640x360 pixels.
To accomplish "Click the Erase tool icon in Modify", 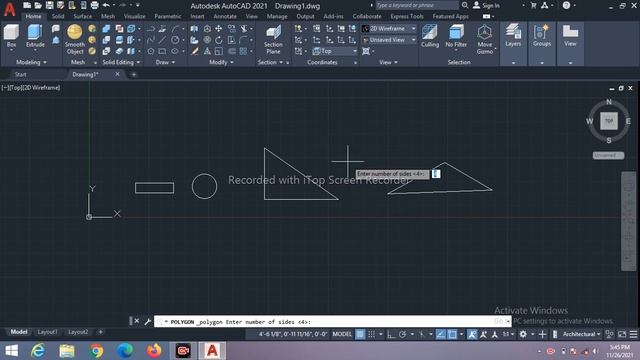I will click(x=195, y=51).
